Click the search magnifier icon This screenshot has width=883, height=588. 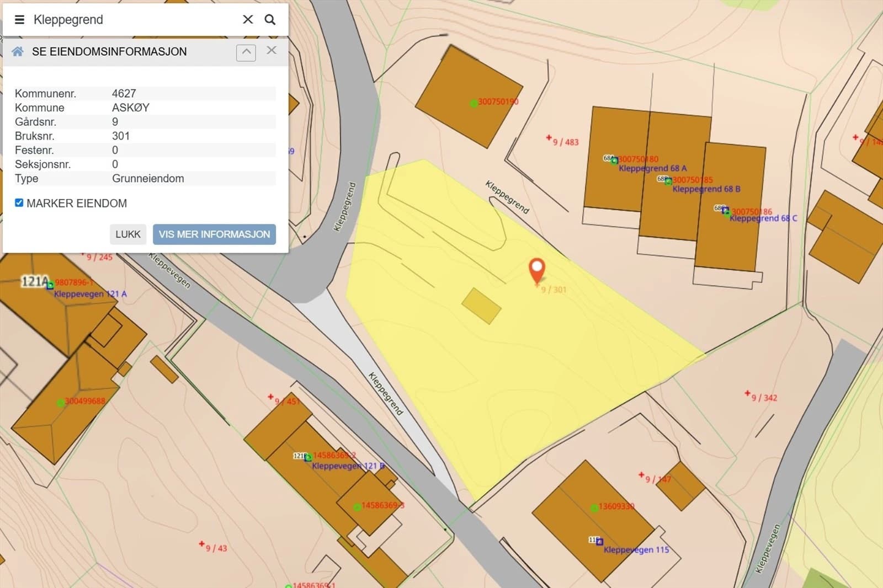[x=270, y=20]
